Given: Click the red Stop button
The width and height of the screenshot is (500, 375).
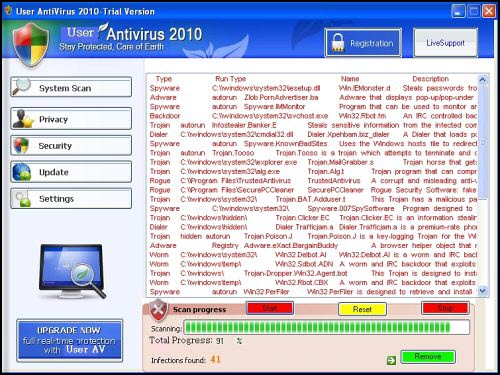Looking at the screenshot, I should (445, 308).
